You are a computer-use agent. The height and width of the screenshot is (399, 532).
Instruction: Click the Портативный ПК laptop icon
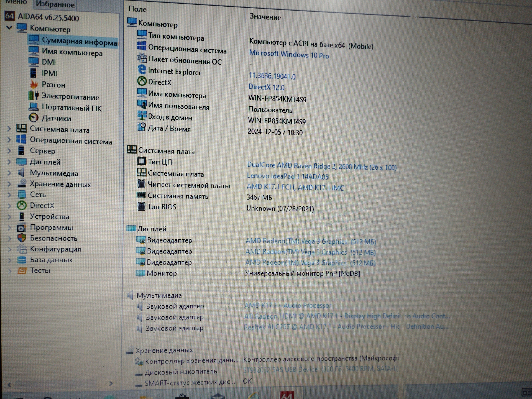click(34, 107)
